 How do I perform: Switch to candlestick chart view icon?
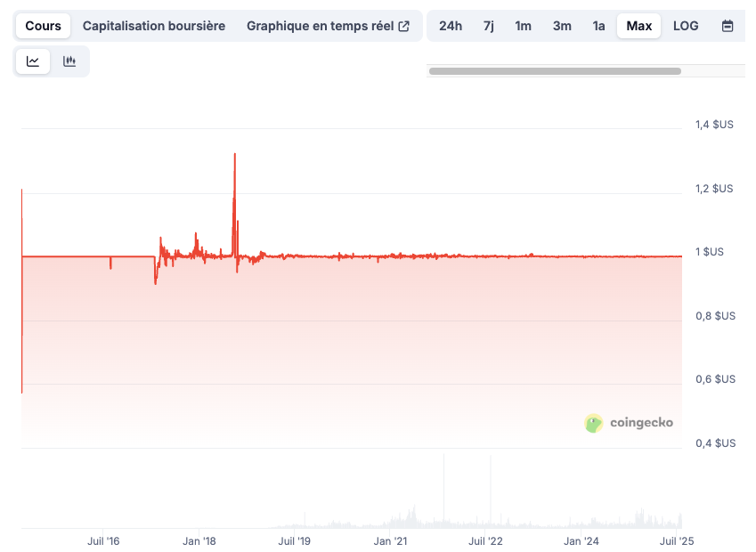pyautogui.click(x=69, y=61)
